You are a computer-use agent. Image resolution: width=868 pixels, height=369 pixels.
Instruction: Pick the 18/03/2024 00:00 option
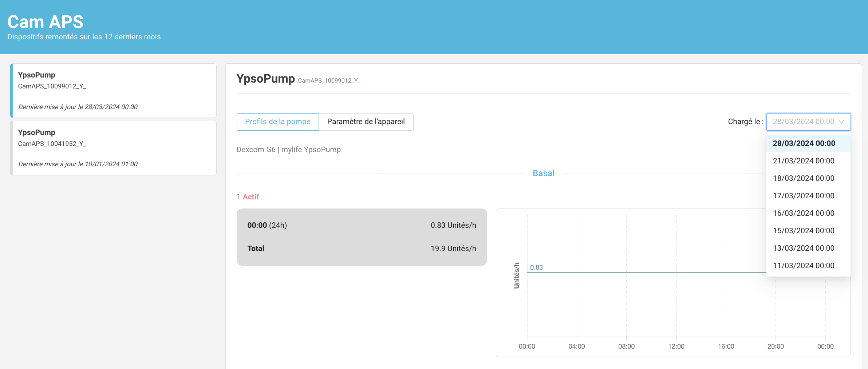(808, 178)
